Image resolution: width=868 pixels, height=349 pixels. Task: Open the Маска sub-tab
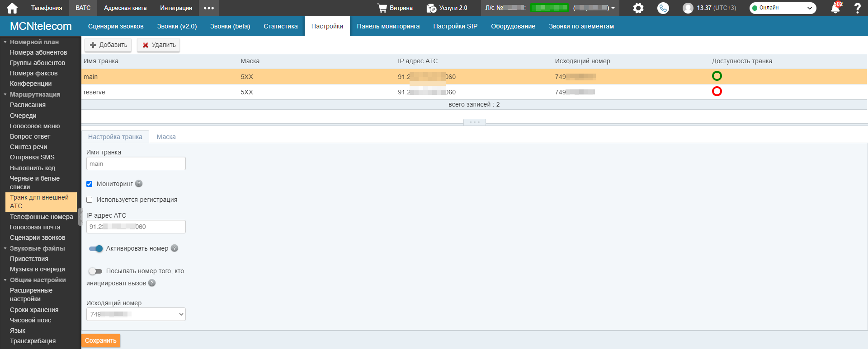166,137
